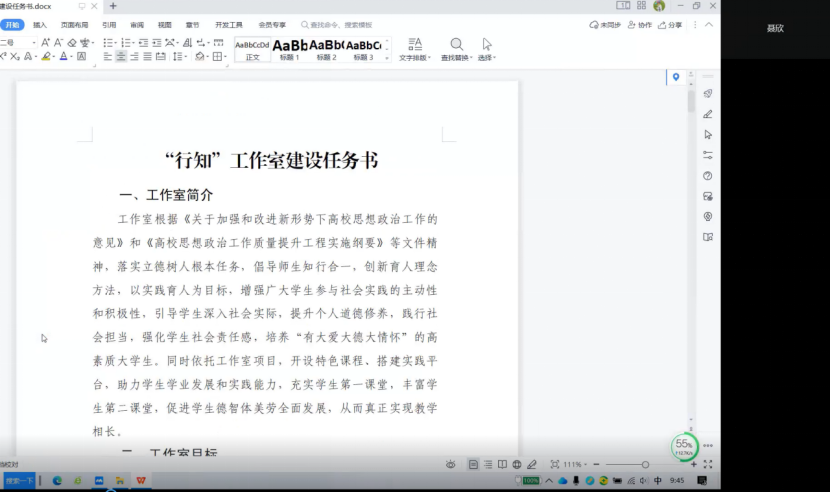Click the 未同步 cloud sync button
Image resolution: width=830 pixels, height=492 pixels.
point(605,25)
